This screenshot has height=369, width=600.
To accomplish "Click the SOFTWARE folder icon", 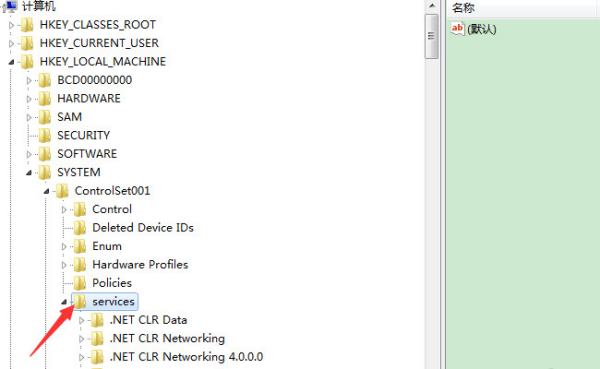I will coord(44,154).
